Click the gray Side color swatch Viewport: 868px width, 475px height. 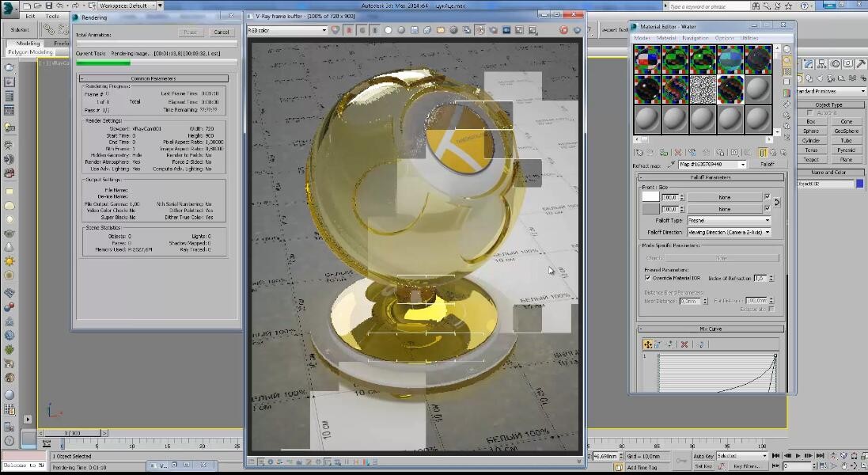pos(650,209)
